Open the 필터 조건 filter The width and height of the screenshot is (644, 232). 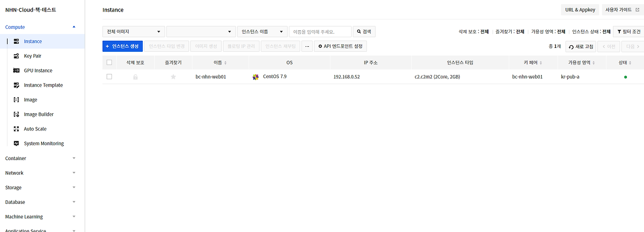628,32
